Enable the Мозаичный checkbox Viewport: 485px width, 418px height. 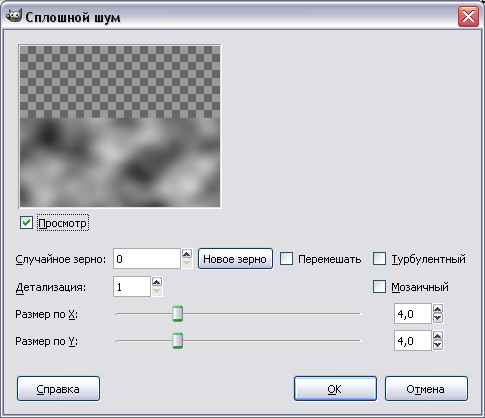(x=379, y=287)
